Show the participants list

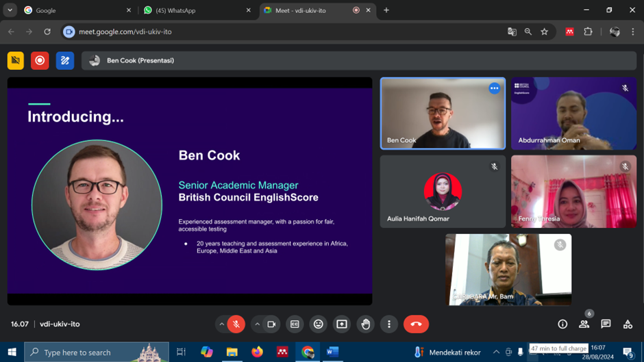(x=584, y=324)
